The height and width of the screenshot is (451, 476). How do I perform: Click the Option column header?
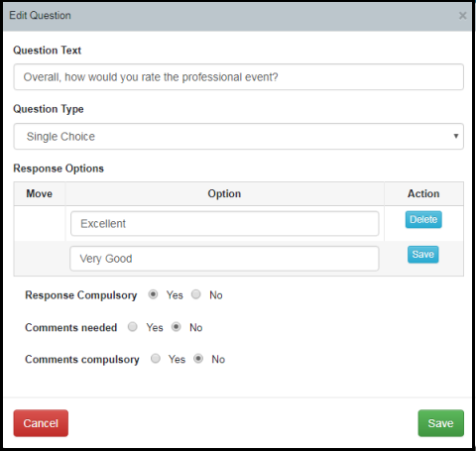(x=224, y=193)
